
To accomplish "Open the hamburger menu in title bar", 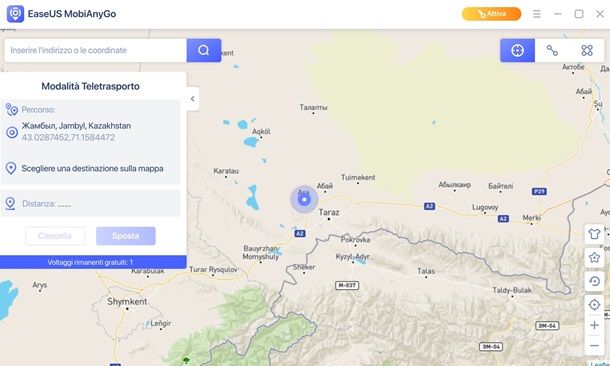I will point(537,14).
